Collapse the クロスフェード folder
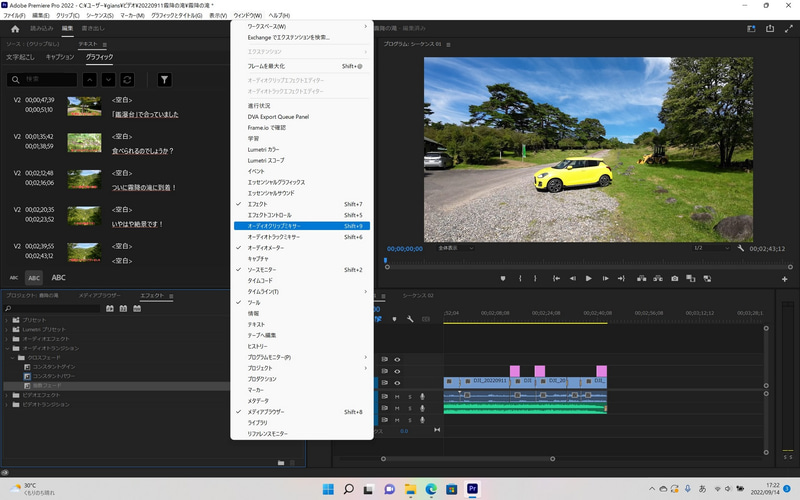Image resolution: width=800 pixels, height=500 pixels. [12, 358]
